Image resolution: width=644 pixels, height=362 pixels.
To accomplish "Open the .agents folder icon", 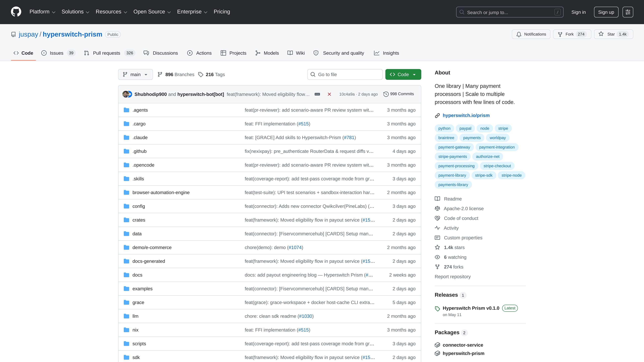I will click(126, 110).
